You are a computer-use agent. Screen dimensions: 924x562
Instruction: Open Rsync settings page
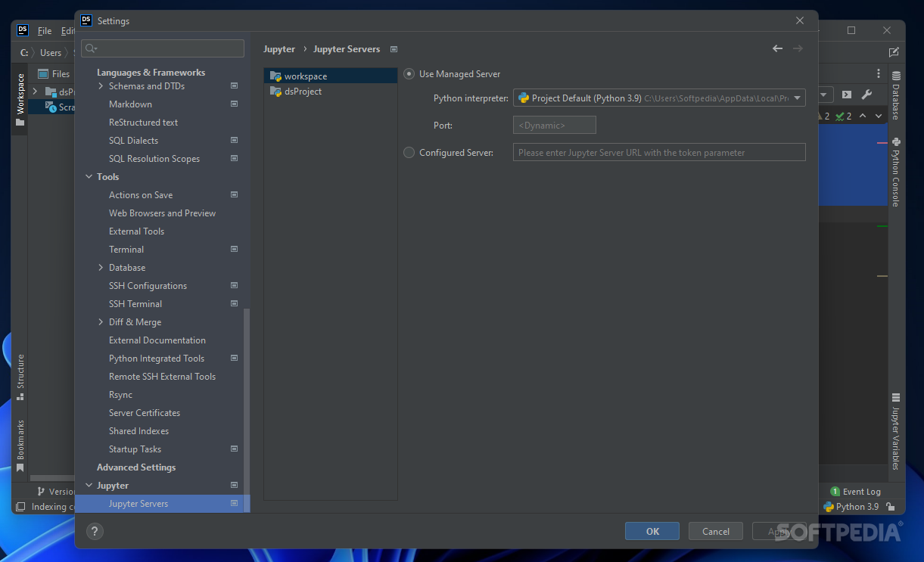pyautogui.click(x=120, y=395)
